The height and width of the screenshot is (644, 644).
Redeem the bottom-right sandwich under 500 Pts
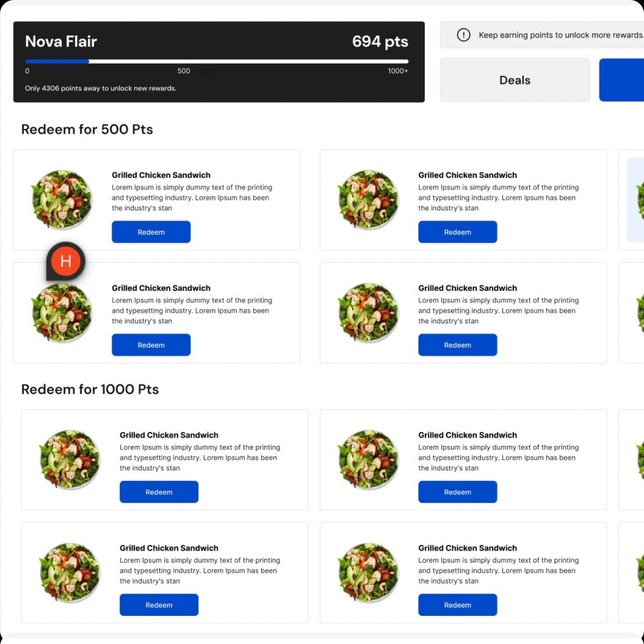(x=457, y=345)
